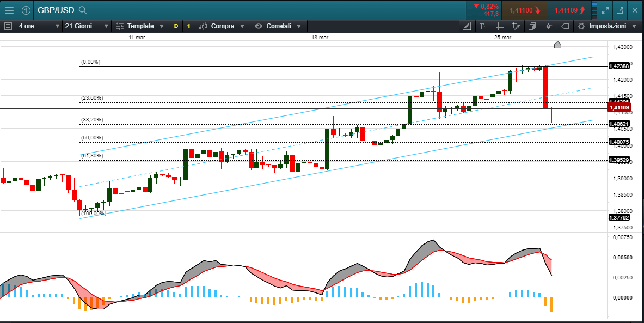The height and width of the screenshot is (323, 644).
Task: Open the Template dropdown
Action: pos(140,26)
